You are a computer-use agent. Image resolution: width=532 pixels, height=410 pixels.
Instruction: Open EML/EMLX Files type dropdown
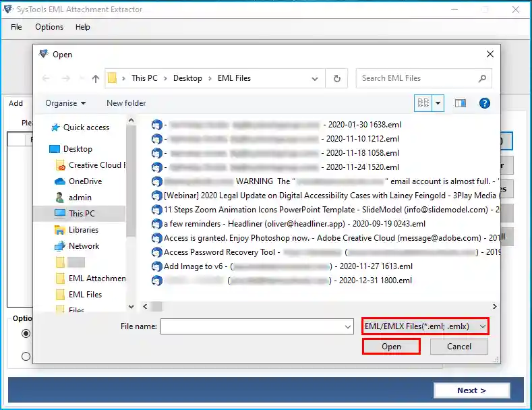click(x=425, y=326)
